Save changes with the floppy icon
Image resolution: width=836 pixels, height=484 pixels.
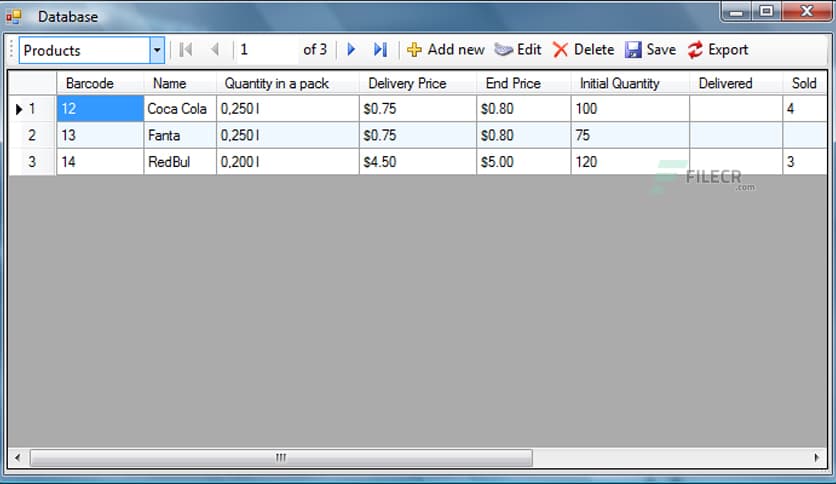633,50
